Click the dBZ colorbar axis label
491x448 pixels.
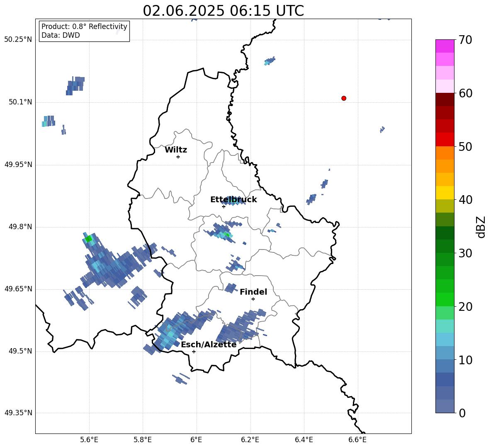click(x=481, y=227)
